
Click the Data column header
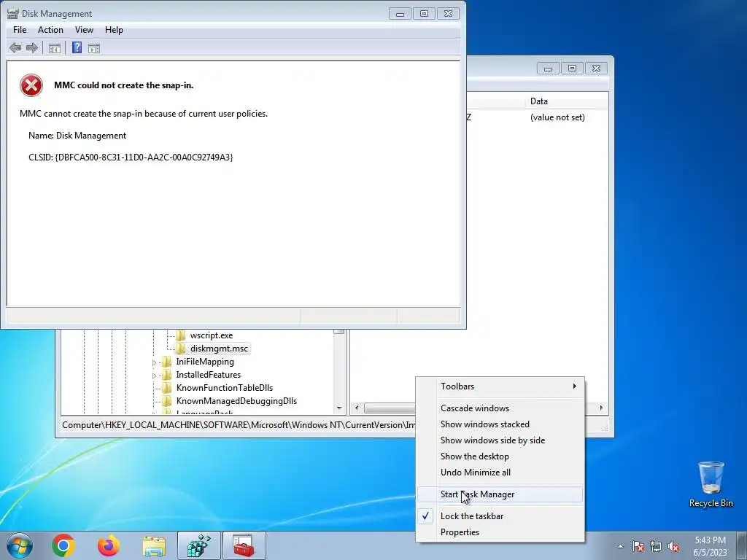566,101
